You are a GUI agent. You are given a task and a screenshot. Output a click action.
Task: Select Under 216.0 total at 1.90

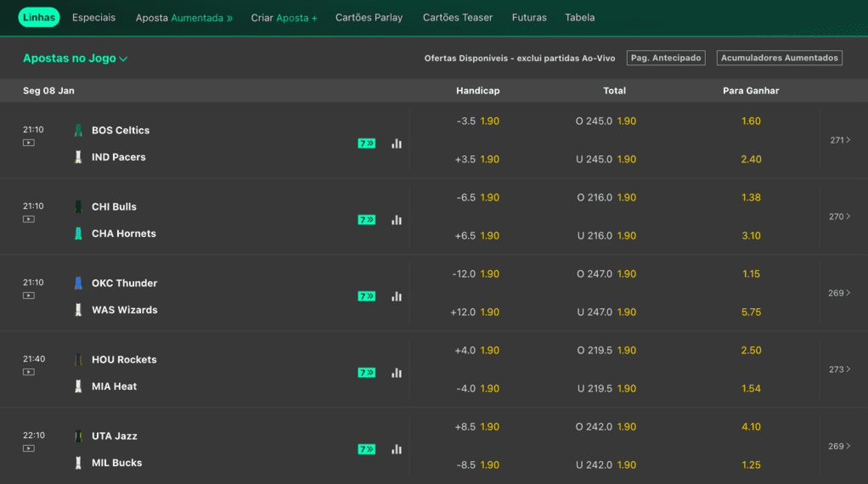[606, 236]
